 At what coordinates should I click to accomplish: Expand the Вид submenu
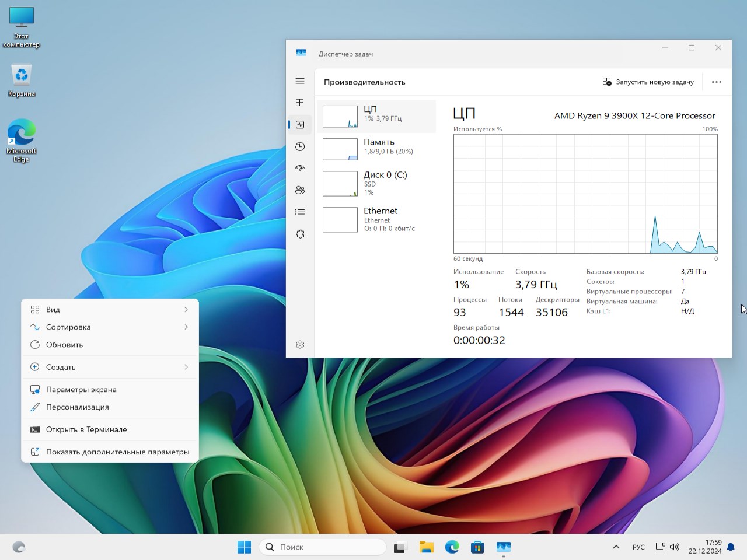pos(110,309)
